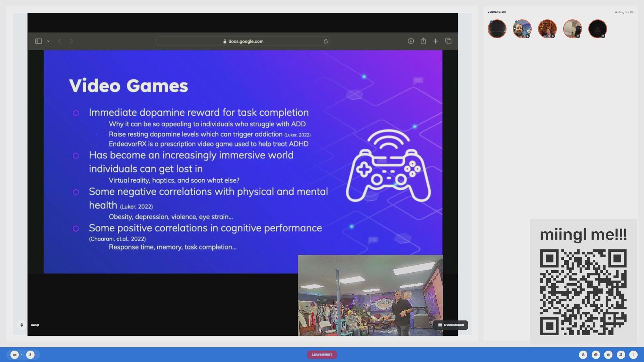Toggle the camera button in bottom bar
The image size is (644, 362).
coord(14,355)
